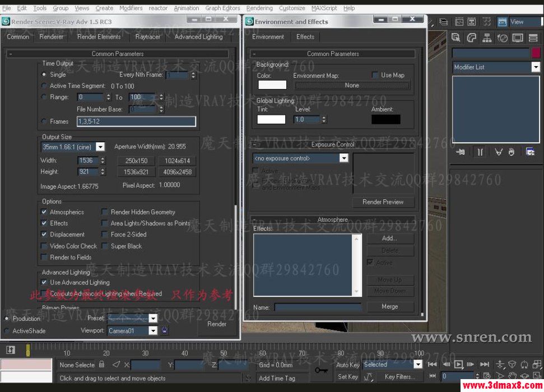The width and height of the screenshot is (544, 392).
Task: Switch to the Render Elements tab
Action: point(99,37)
